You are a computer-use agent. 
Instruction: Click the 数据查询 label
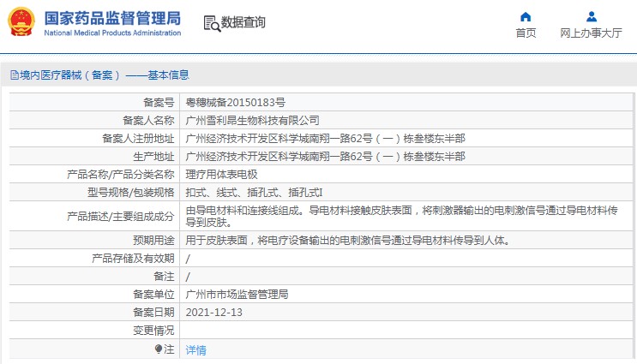[x=243, y=22]
